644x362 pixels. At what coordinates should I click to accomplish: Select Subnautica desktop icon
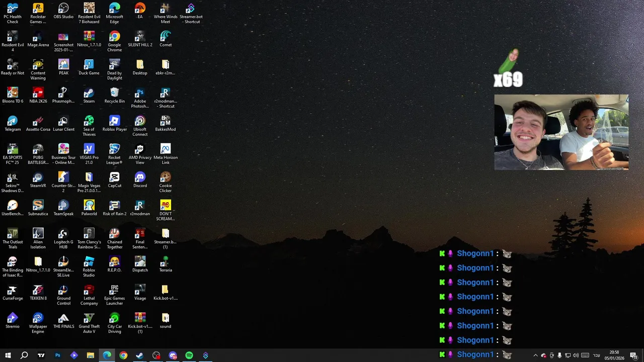coord(38,208)
